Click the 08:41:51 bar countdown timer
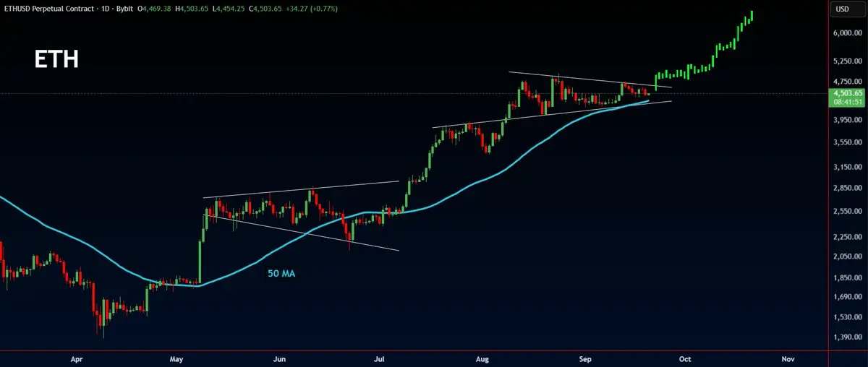The height and width of the screenshot is (367, 868). [848, 103]
